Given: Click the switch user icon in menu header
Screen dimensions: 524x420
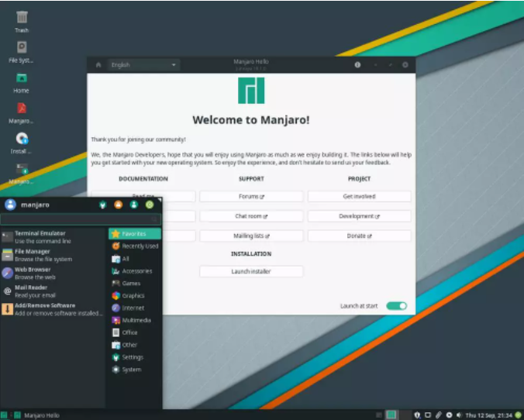Looking at the screenshot, I should [x=134, y=205].
